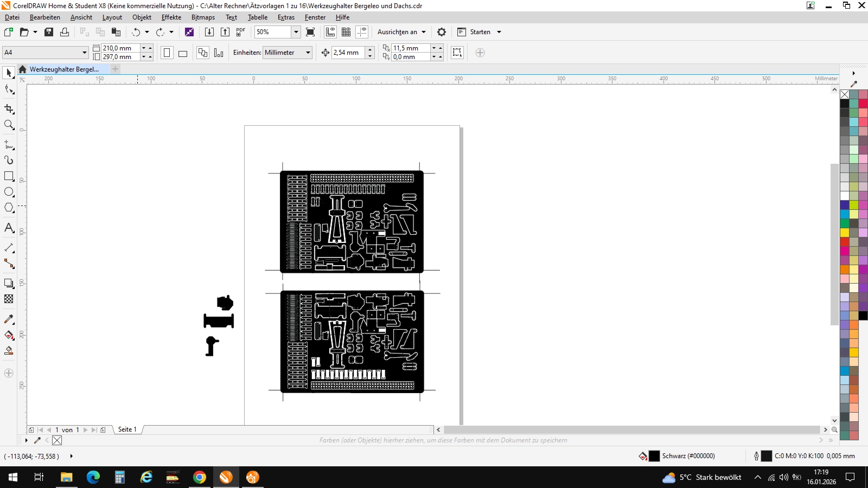Open the A4 page size dropdown
Screen dimensions: 868x488
tap(85, 53)
